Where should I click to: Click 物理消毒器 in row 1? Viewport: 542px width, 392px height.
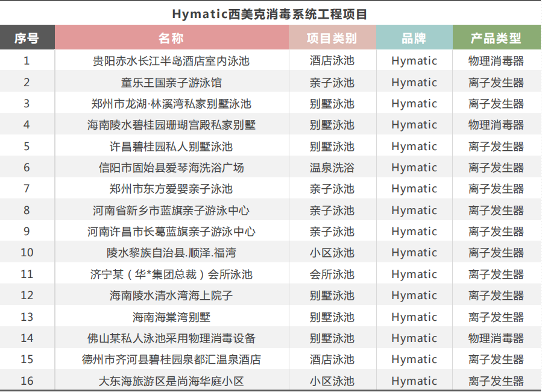(496, 61)
